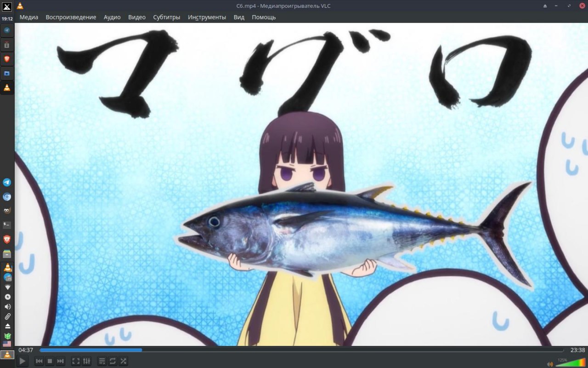Set volume on the 125% volume slider

click(571, 362)
